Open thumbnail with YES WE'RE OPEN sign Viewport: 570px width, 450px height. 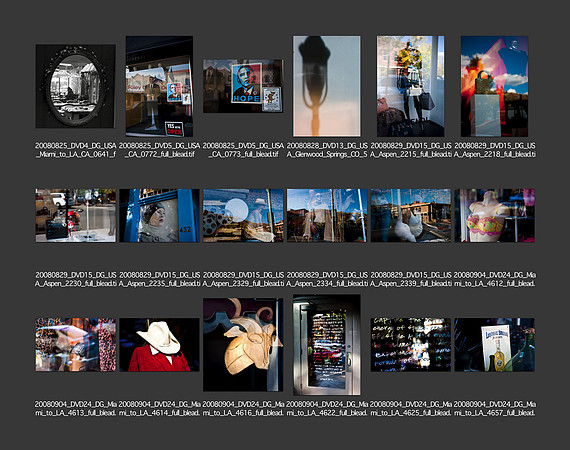point(159,86)
